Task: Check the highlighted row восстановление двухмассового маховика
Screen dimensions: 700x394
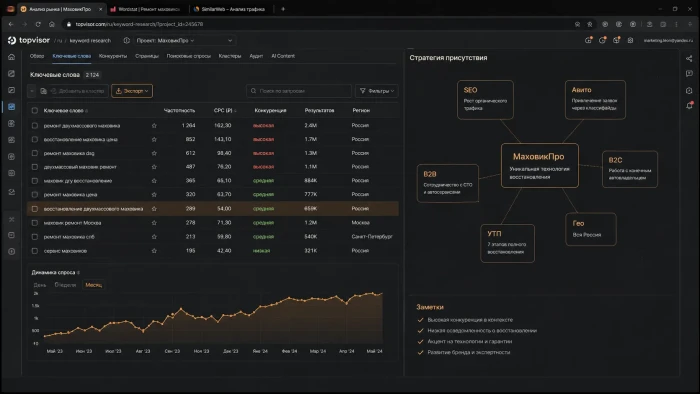Action: point(34,209)
